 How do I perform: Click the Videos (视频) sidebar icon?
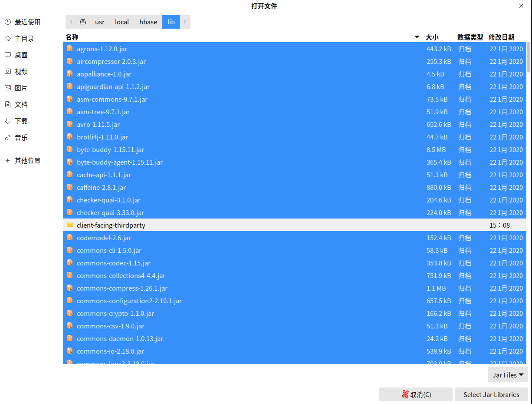pyautogui.click(x=8, y=71)
